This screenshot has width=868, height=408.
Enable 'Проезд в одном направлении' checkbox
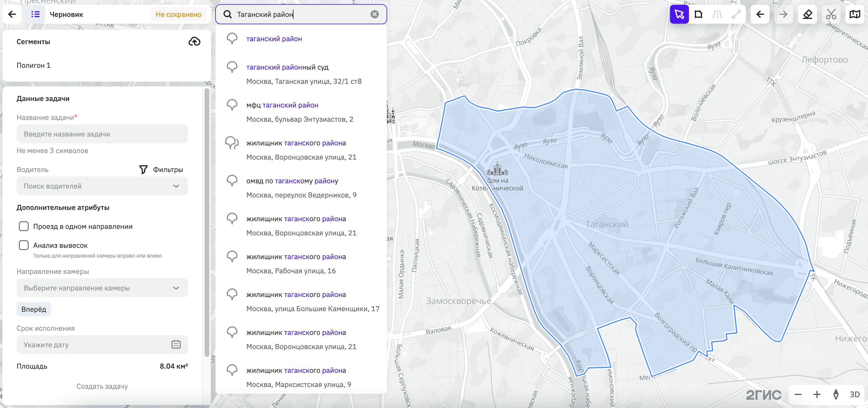pyautogui.click(x=24, y=226)
